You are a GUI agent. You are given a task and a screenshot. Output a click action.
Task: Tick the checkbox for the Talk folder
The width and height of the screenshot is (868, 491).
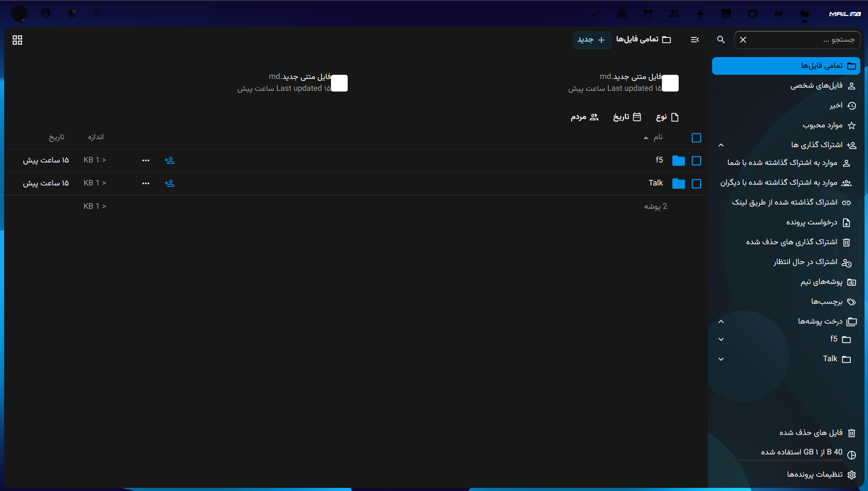coord(696,183)
